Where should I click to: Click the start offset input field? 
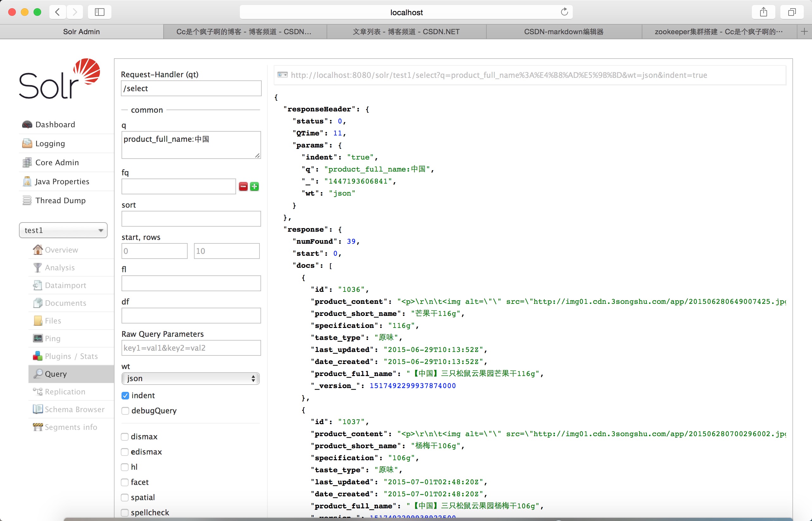pos(154,251)
